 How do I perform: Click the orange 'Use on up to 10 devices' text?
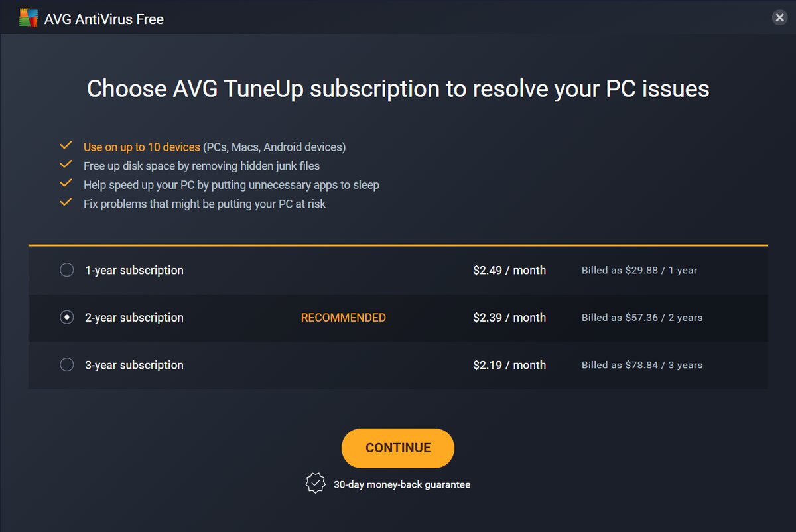pyautogui.click(x=142, y=147)
